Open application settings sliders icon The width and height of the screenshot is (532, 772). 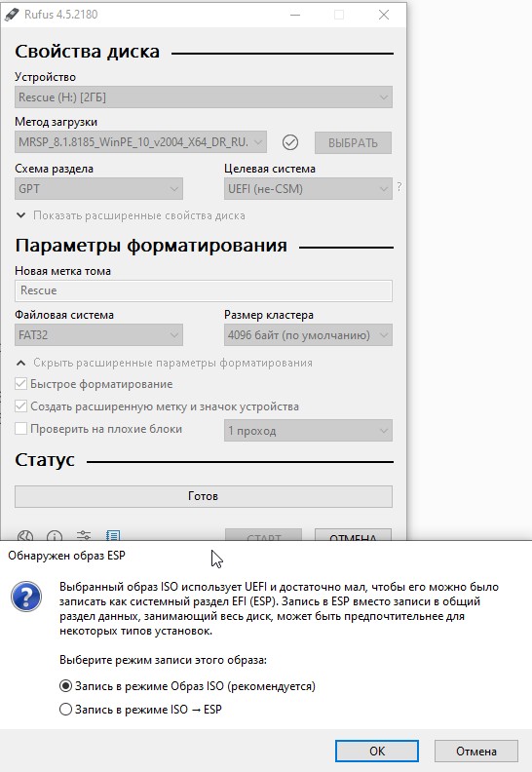coord(84,535)
